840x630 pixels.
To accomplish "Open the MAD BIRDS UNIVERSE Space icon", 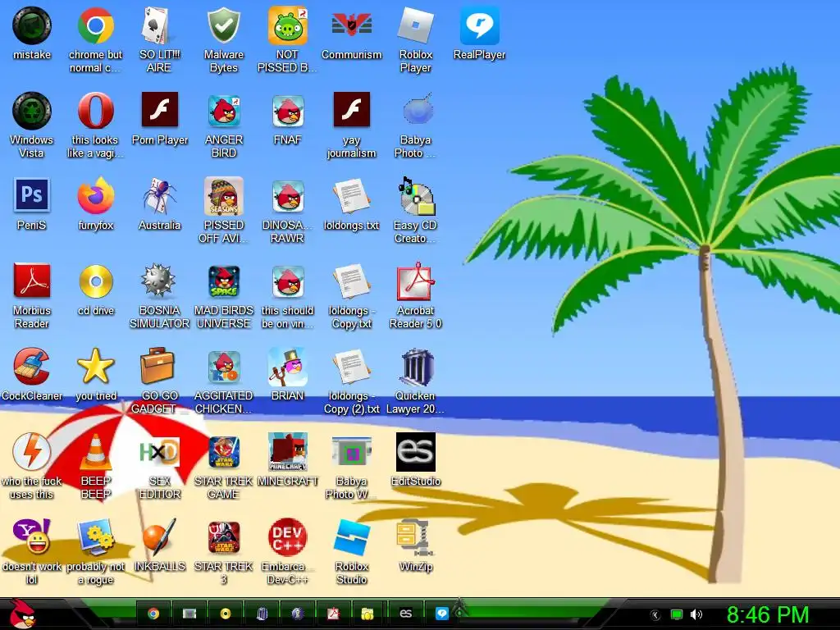I will (x=223, y=282).
